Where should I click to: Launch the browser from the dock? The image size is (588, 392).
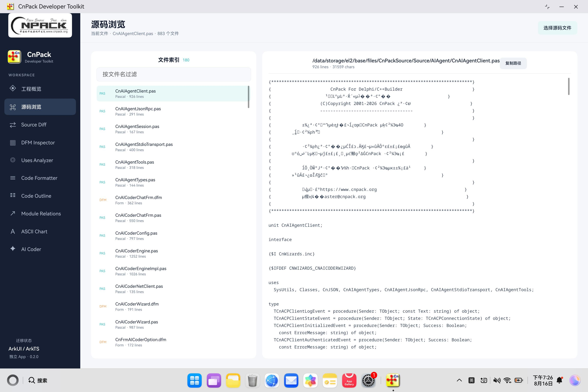point(272,381)
